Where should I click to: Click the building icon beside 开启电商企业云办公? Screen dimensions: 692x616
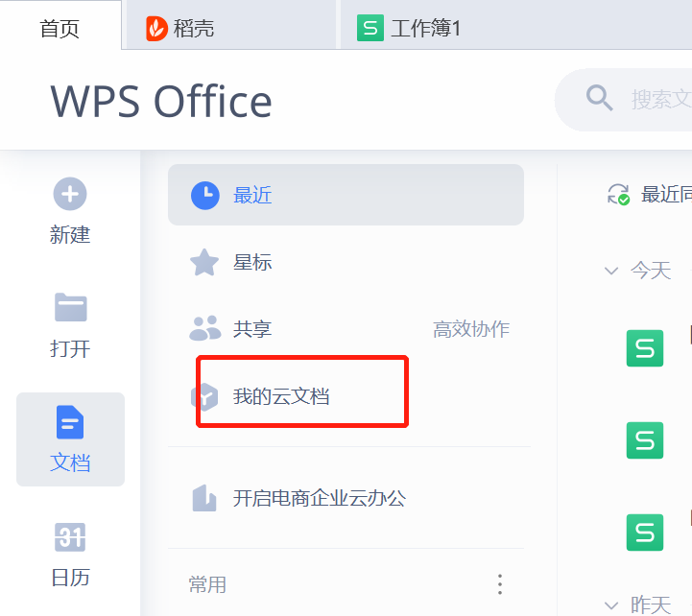[x=204, y=498]
